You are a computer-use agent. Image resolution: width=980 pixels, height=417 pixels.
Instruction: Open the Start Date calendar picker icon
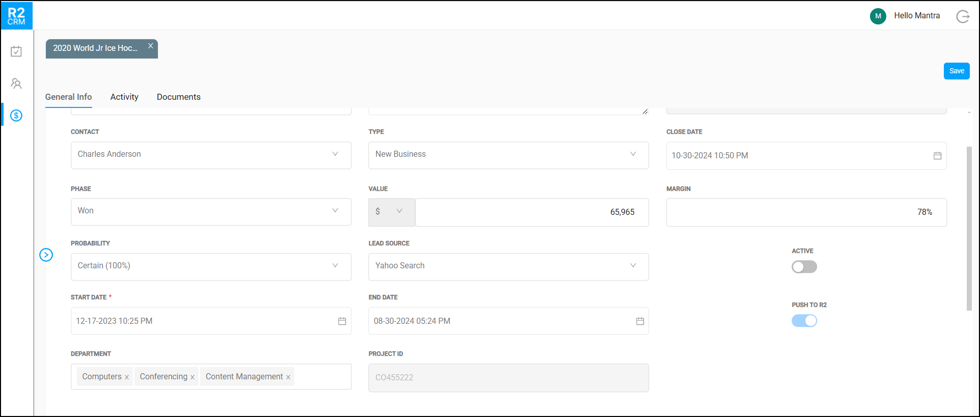[x=342, y=321]
